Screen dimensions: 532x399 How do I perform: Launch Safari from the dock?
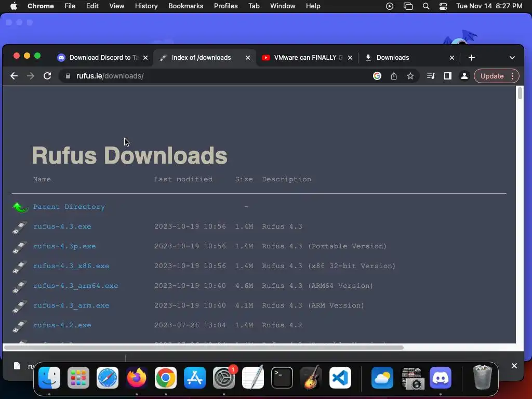coord(108,378)
